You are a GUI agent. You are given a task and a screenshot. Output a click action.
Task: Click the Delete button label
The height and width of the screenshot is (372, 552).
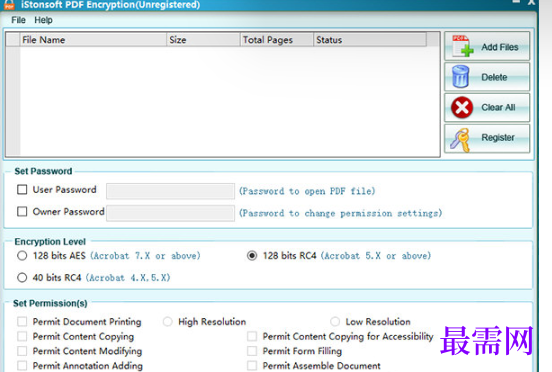point(494,77)
